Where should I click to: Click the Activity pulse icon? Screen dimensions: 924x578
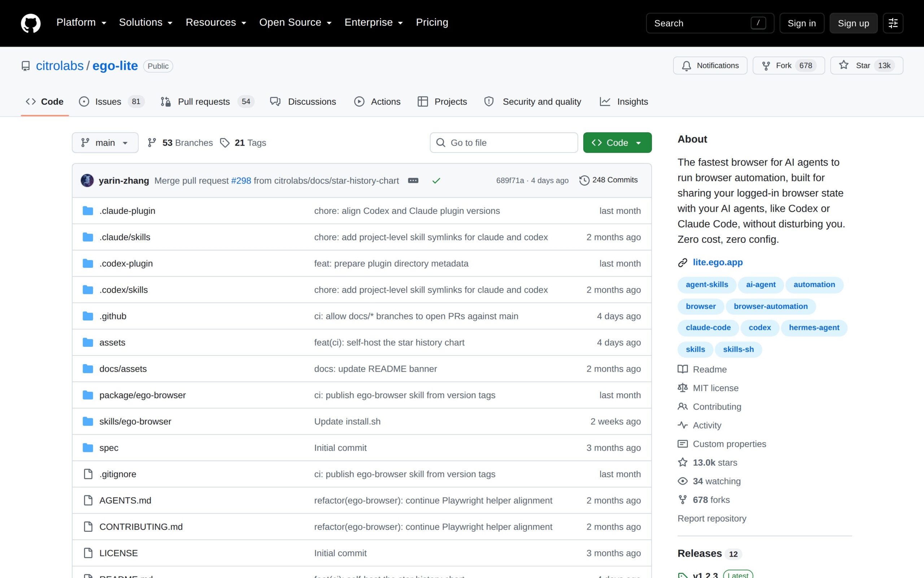tap(683, 426)
